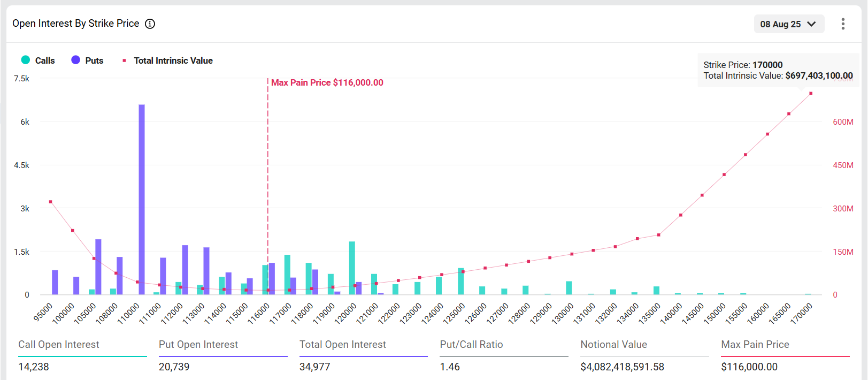868x380 pixels.
Task: Click the call bar at strike 125000
Action: (x=460, y=281)
